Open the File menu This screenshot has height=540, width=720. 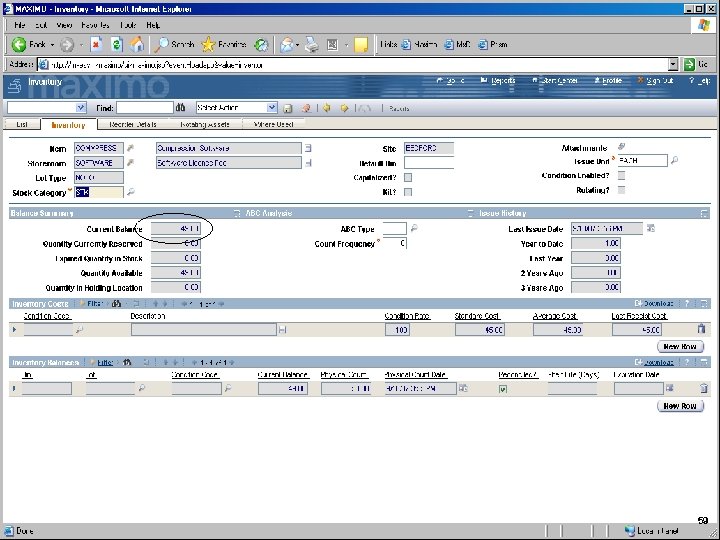20,25
